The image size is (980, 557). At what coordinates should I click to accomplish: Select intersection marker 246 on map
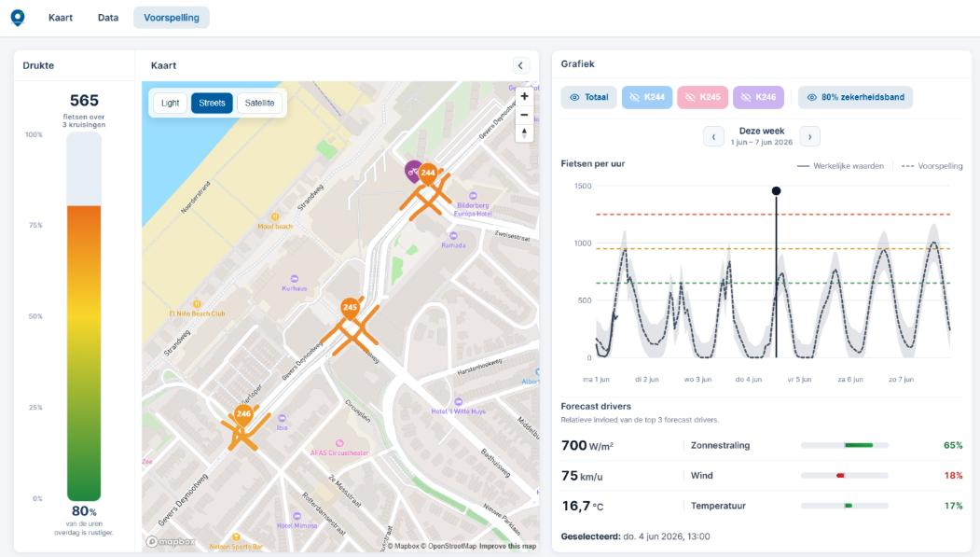coord(243,414)
